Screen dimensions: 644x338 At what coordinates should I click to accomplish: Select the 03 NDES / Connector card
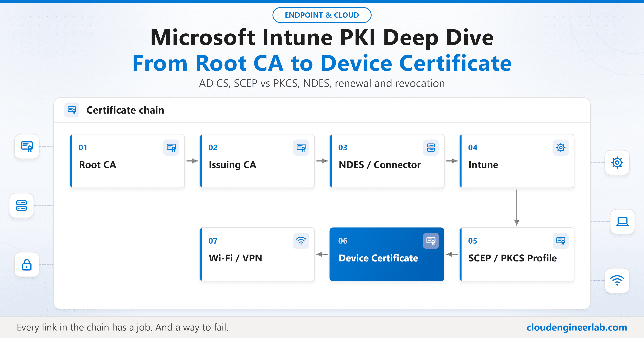tap(387, 161)
